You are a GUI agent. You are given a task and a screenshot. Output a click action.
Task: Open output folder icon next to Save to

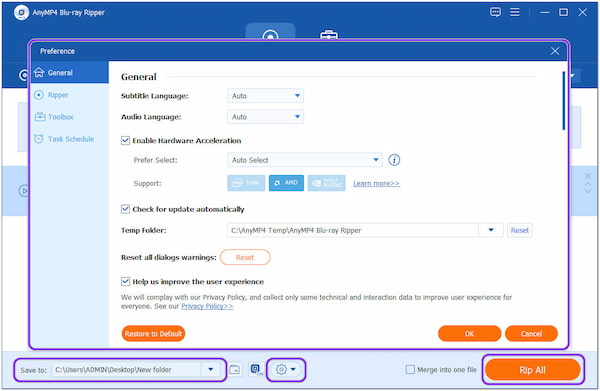tap(235, 370)
